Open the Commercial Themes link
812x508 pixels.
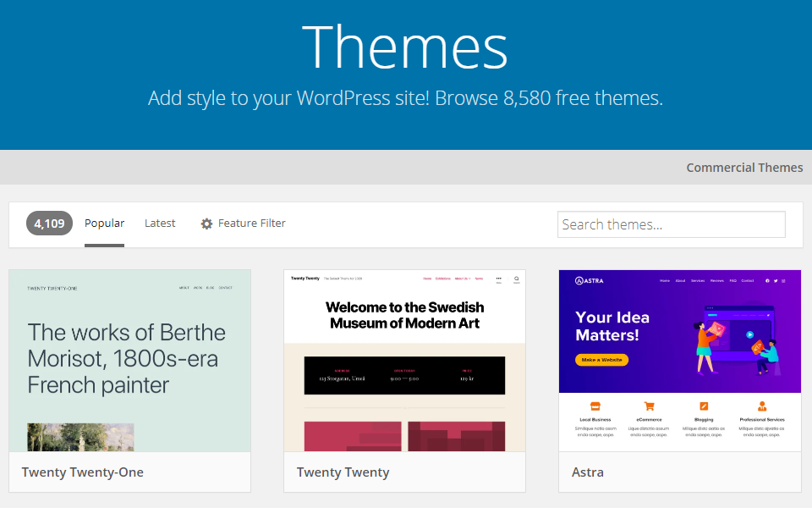click(744, 167)
